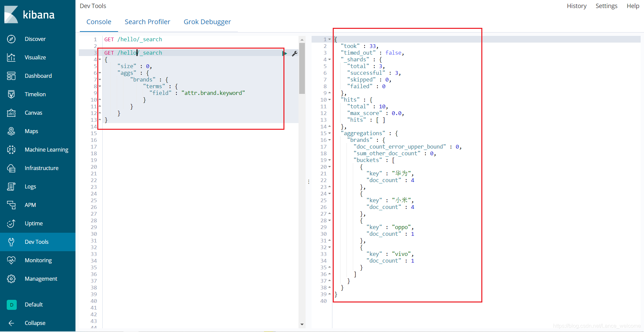Screen dimensions: 644x332
Task: Click the Machine Learning sidebar label
Action: 46,150
